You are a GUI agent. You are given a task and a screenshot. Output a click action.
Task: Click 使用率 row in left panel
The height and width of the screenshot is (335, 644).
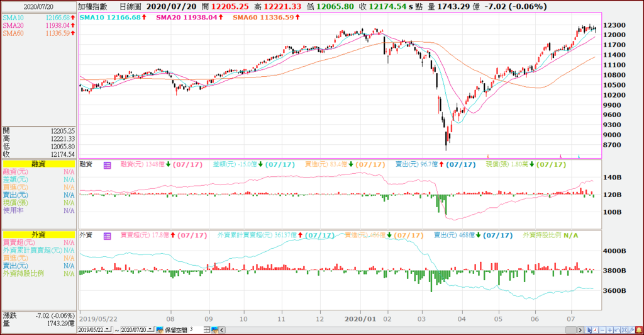[x=39, y=210]
